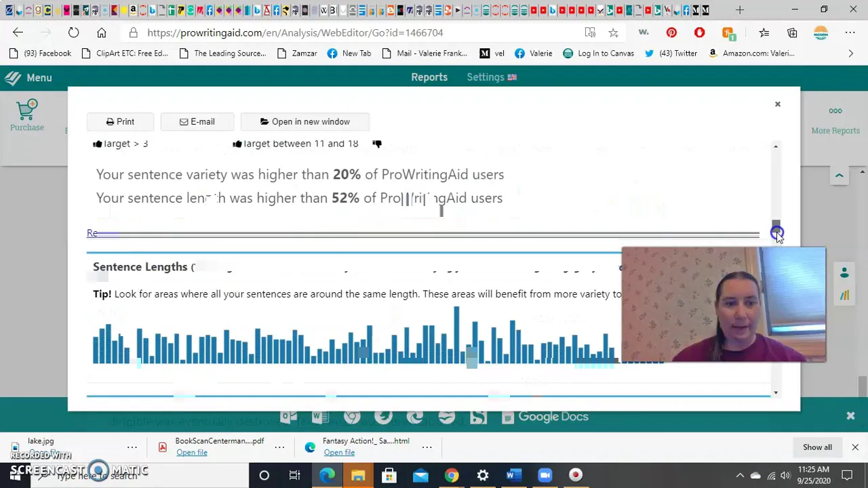Viewport: 868px width, 488px height.
Task: Open Microsoft Edge from taskbar
Action: (327, 475)
